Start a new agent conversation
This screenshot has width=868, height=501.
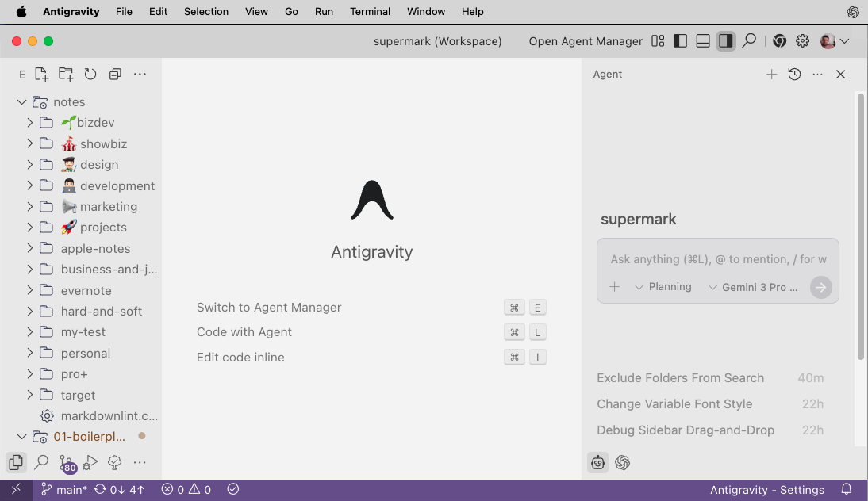pos(771,74)
